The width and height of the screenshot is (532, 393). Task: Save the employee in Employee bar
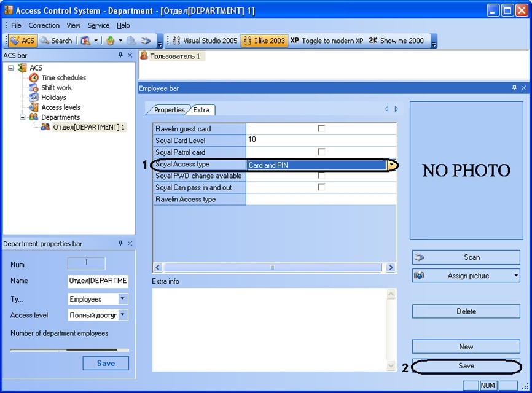click(466, 366)
